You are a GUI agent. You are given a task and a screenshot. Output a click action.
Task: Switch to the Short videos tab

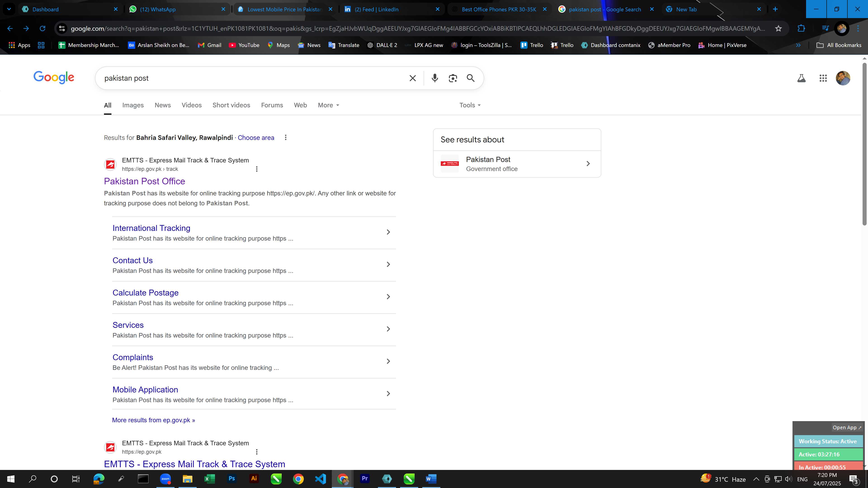click(231, 105)
